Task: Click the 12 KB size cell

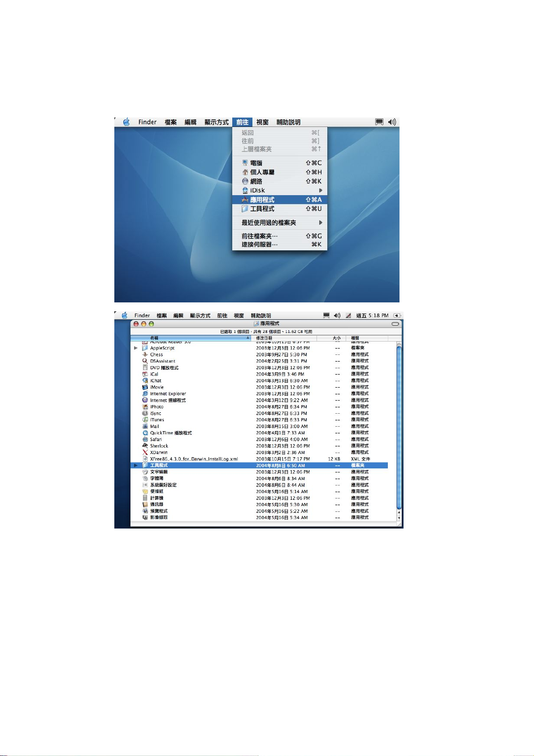Action: pyautogui.click(x=334, y=459)
